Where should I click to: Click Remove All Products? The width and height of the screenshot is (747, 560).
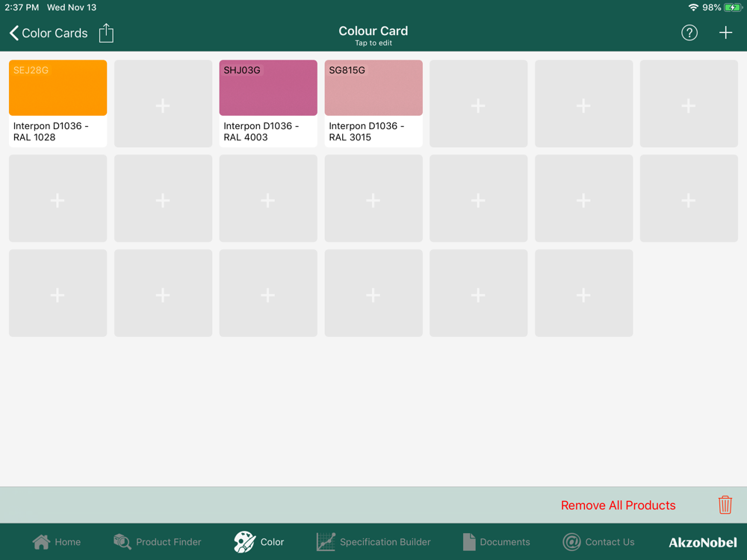click(x=618, y=505)
